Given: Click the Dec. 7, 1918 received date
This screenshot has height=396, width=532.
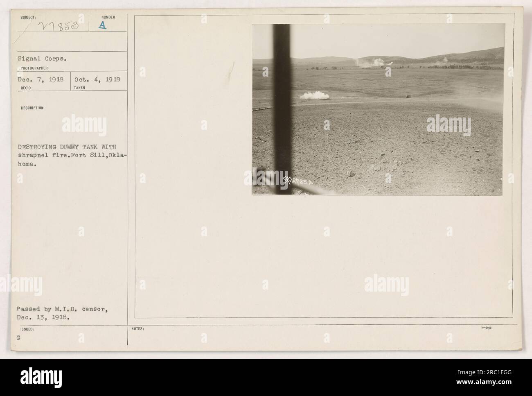Looking at the screenshot, I should coord(41,79).
